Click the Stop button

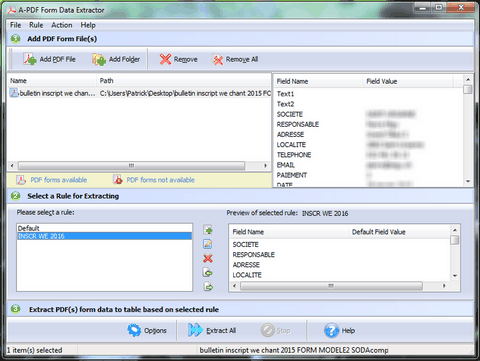275,330
